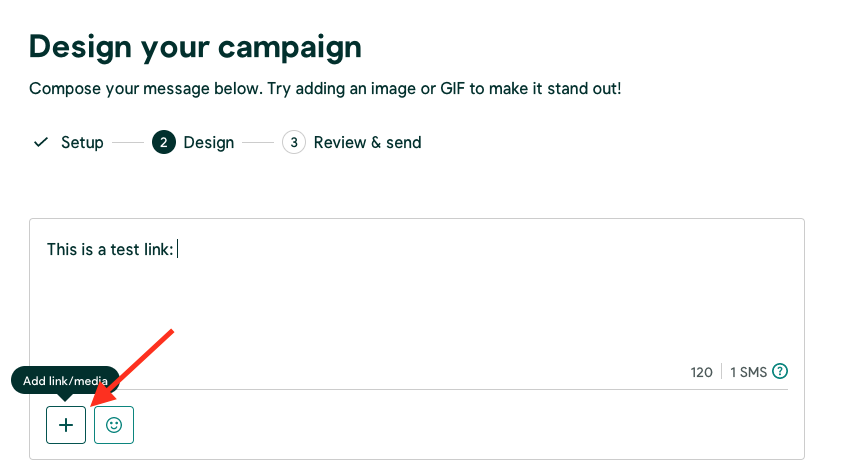
Task: Jump to the Review & send step
Action: coord(368,142)
